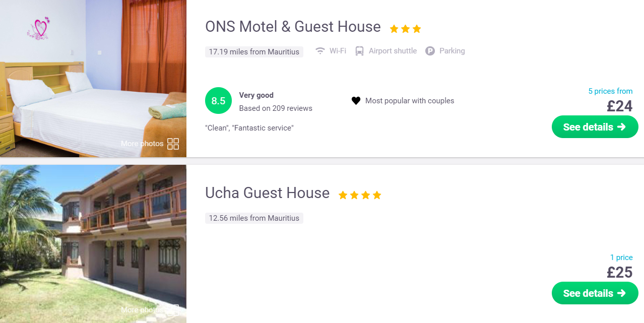Click ONS Motel three-star rating
Viewport: 644px width, 323px height.
(x=405, y=29)
